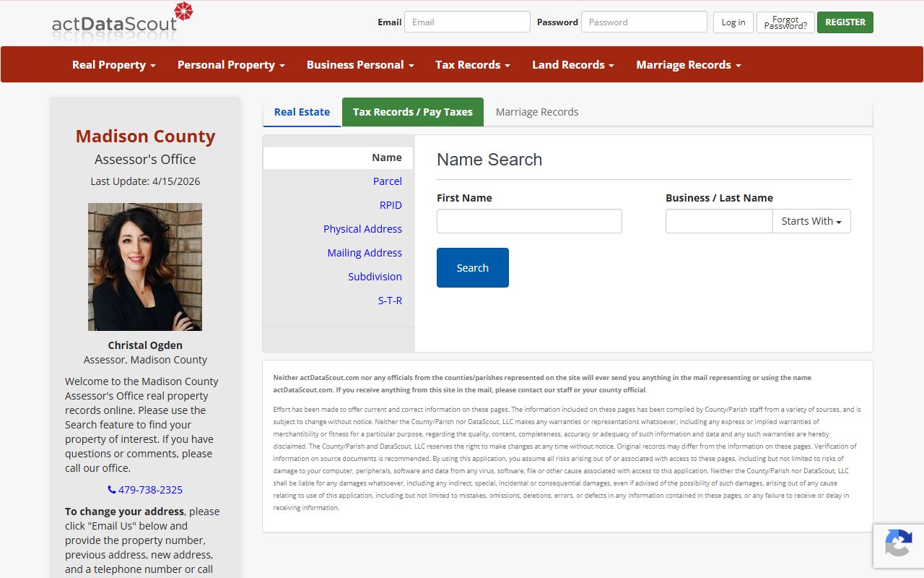The height and width of the screenshot is (578, 924).
Task: Click the actDataScout logo
Action: click(x=123, y=21)
